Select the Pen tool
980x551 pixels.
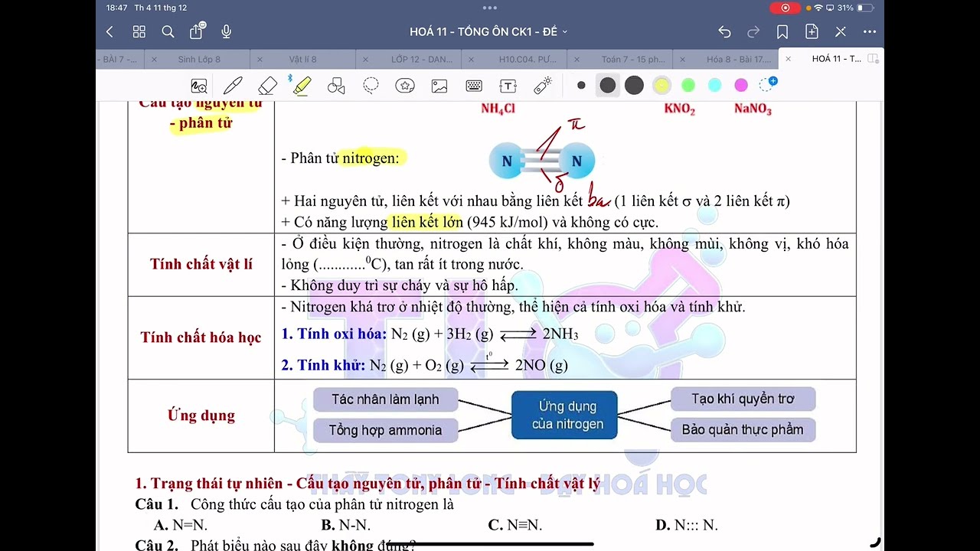233,86
